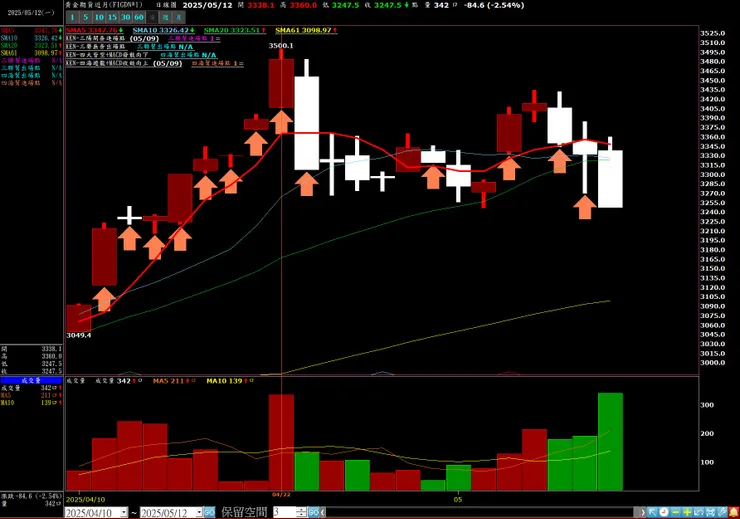
Task: Click the 成交量 342 volume label
Action: pyautogui.click(x=118, y=381)
